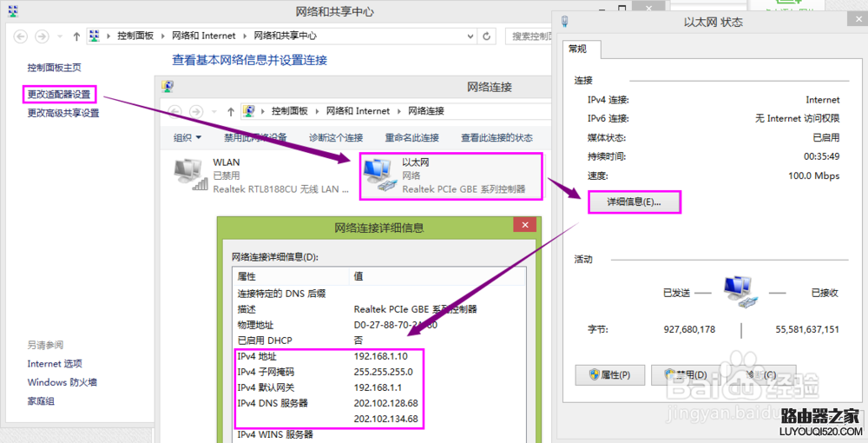Click up arrow in 网络连接 window
This screenshot has height=443, width=868.
[x=231, y=111]
